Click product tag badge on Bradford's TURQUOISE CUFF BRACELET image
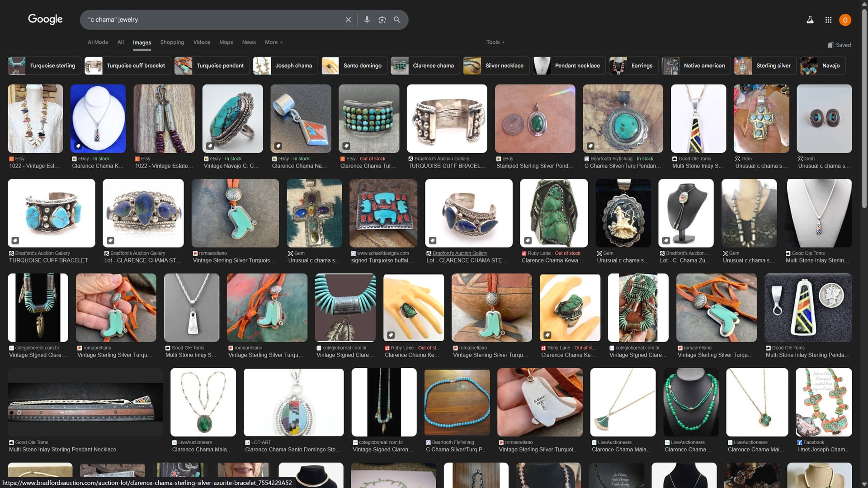868x488 pixels. 15,240
